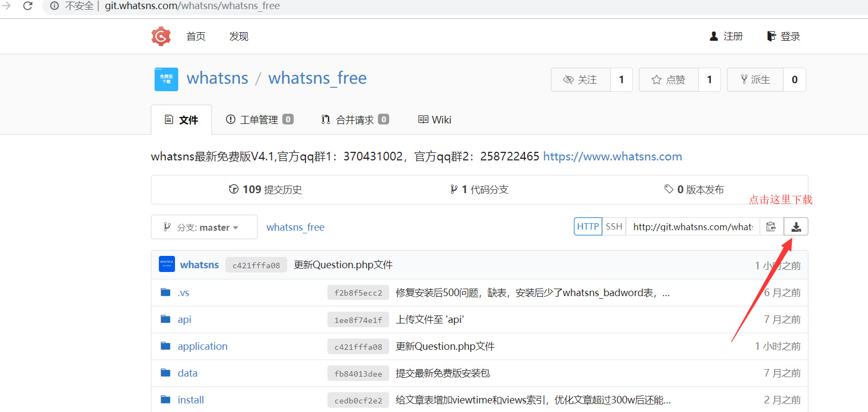This screenshot has height=412, width=868.
Task: Click the whatsns committer avatar
Action: coord(167,264)
